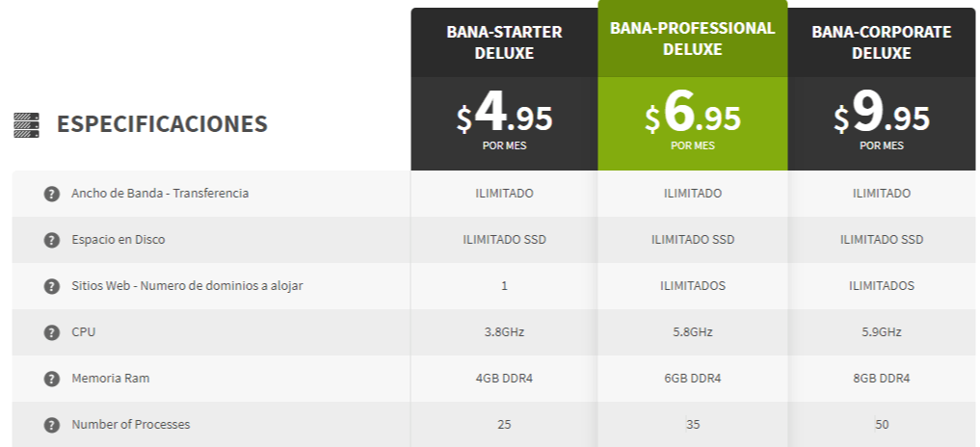Select the BANA-STARTER DELUXE plan header
The height and width of the screenshot is (447, 980).
(504, 42)
